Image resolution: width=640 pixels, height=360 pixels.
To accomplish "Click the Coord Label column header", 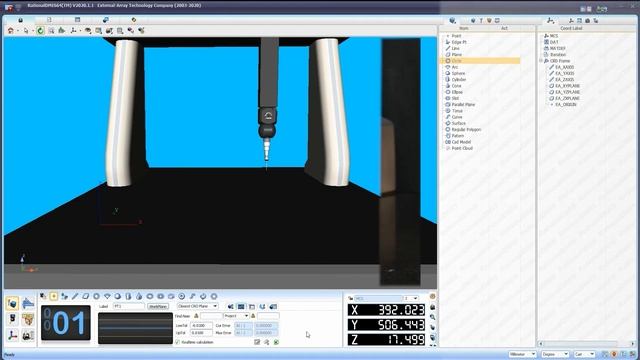I will click(x=571, y=28).
